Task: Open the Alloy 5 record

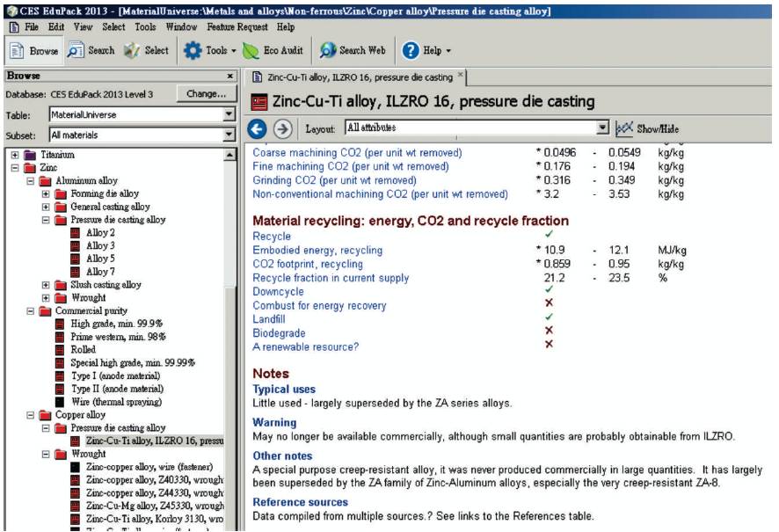Action: (x=100, y=259)
